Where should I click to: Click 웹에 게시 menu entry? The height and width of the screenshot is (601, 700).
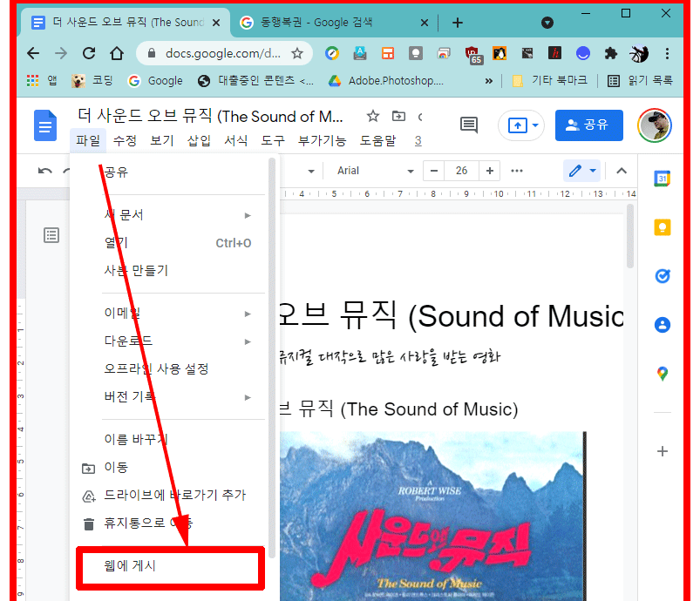point(170,567)
